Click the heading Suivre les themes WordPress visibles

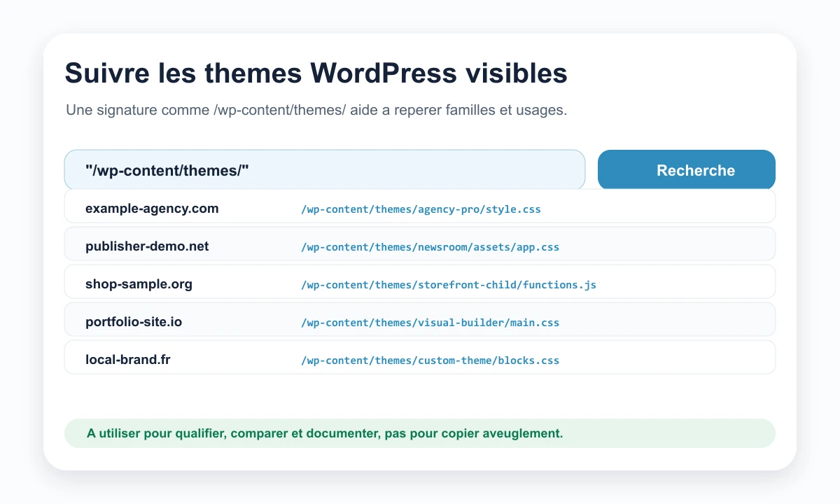click(x=316, y=73)
